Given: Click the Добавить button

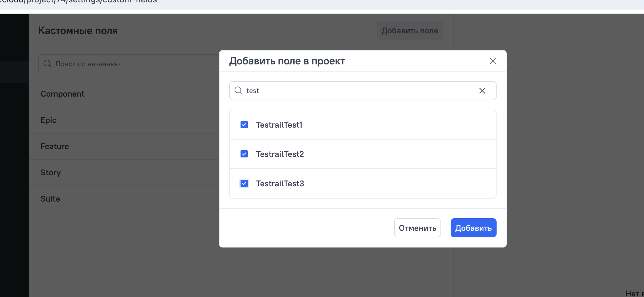Looking at the screenshot, I should click(473, 228).
